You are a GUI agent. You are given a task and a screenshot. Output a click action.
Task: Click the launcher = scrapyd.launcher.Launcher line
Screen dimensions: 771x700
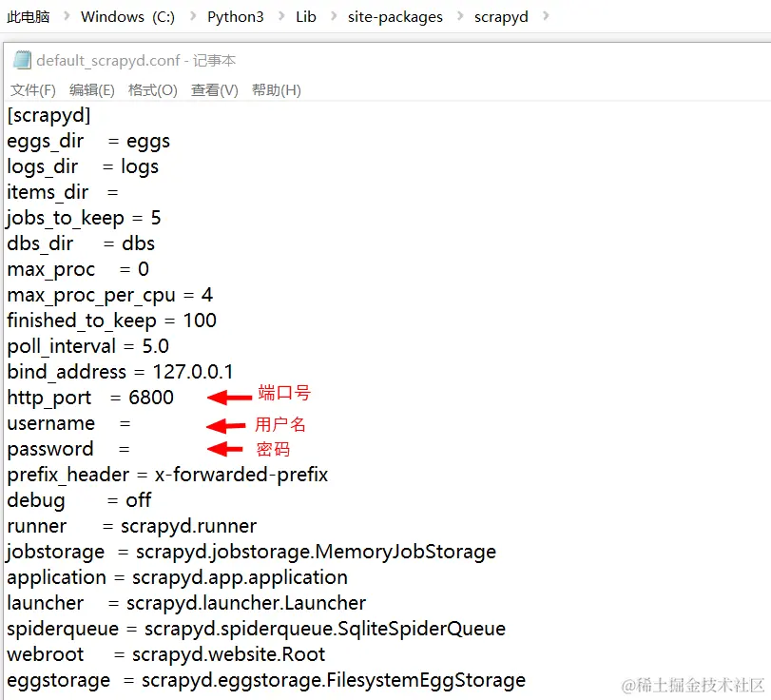(x=186, y=604)
